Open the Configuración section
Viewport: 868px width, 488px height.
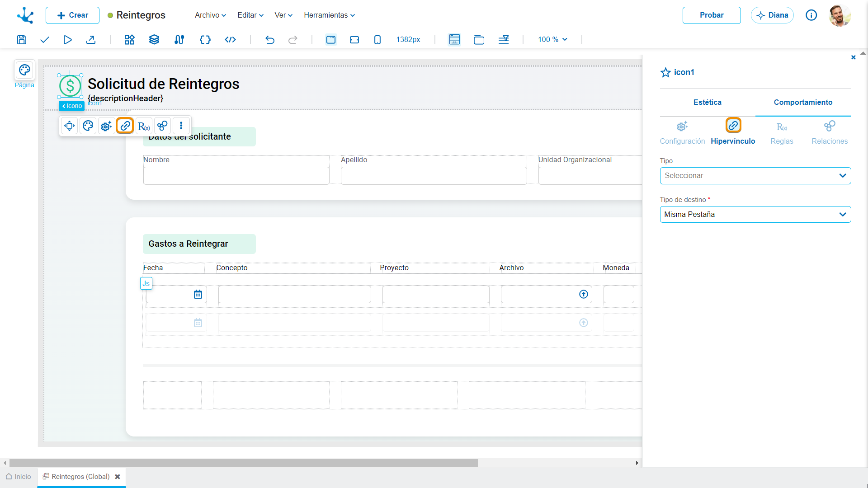pos(682,132)
